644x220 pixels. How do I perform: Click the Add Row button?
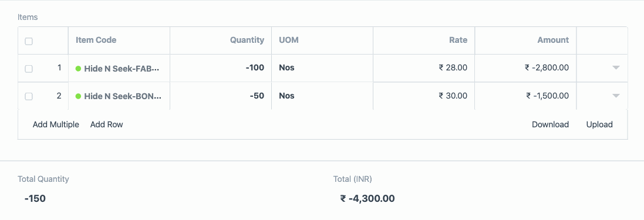tap(106, 124)
